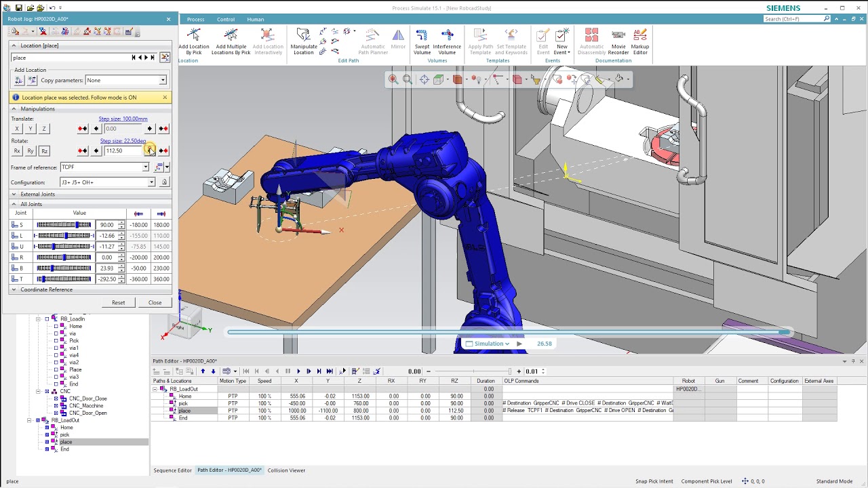Toggle the Z translate axis button

tap(44, 129)
